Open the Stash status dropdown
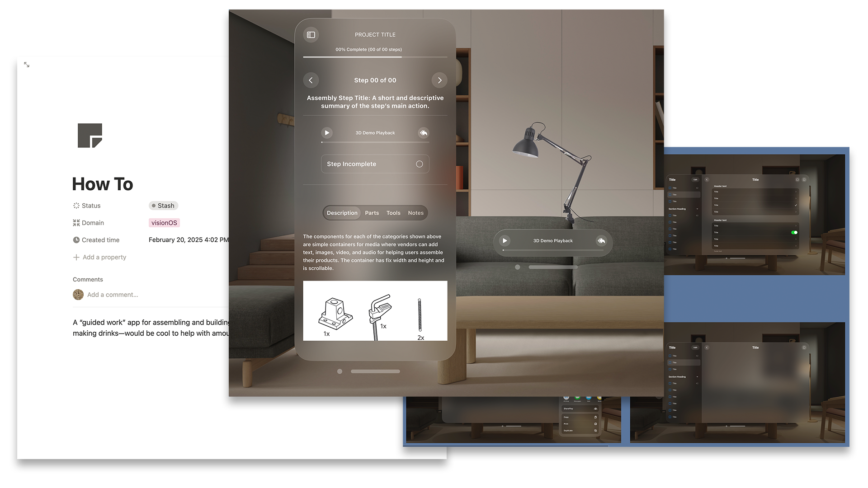This screenshot has height=488, width=868. [163, 206]
